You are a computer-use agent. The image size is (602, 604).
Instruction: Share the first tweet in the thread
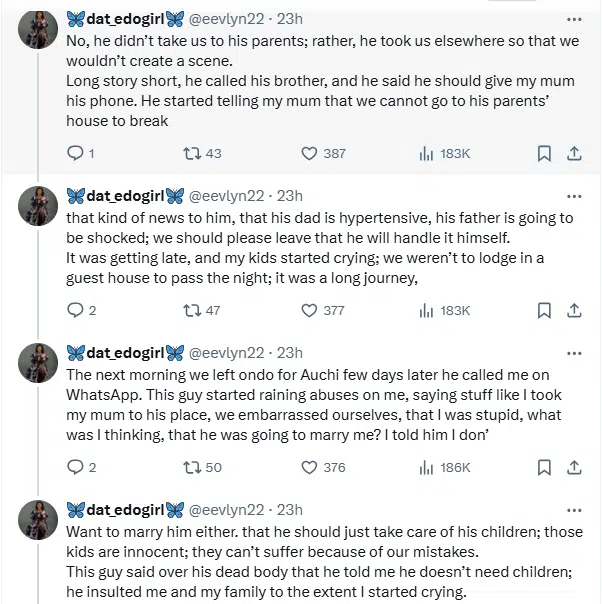click(x=574, y=153)
